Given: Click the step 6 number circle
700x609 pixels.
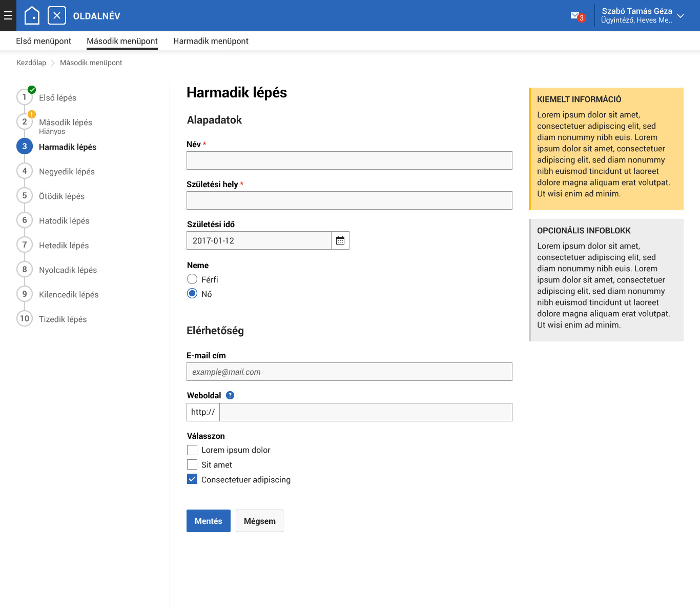Looking at the screenshot, I should (25, 220).
